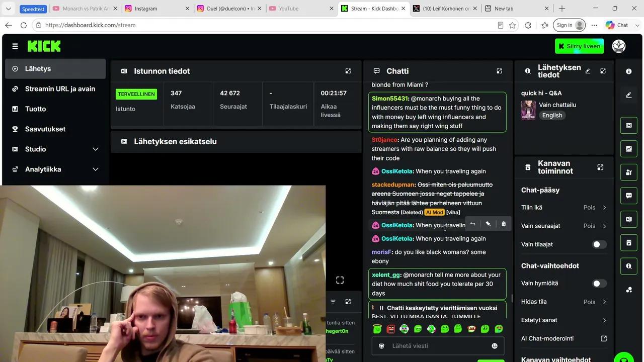644x362 pixels.
Task: Click the English language tag
Action: coord(552,115)
